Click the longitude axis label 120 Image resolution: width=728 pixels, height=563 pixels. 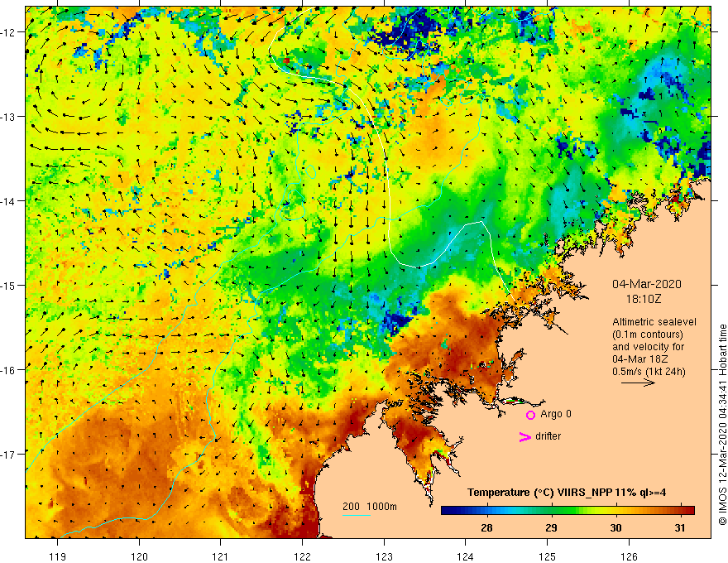click(x=139, y=556)
